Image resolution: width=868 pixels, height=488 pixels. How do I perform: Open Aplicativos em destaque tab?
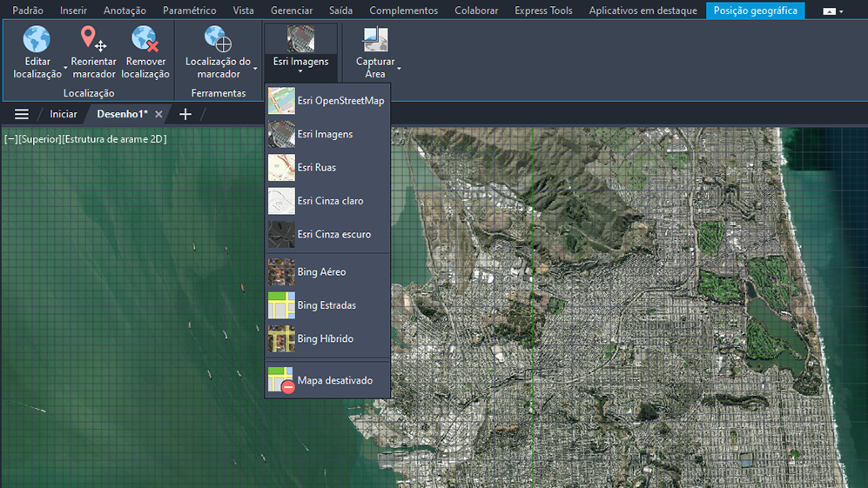[643, 10]
